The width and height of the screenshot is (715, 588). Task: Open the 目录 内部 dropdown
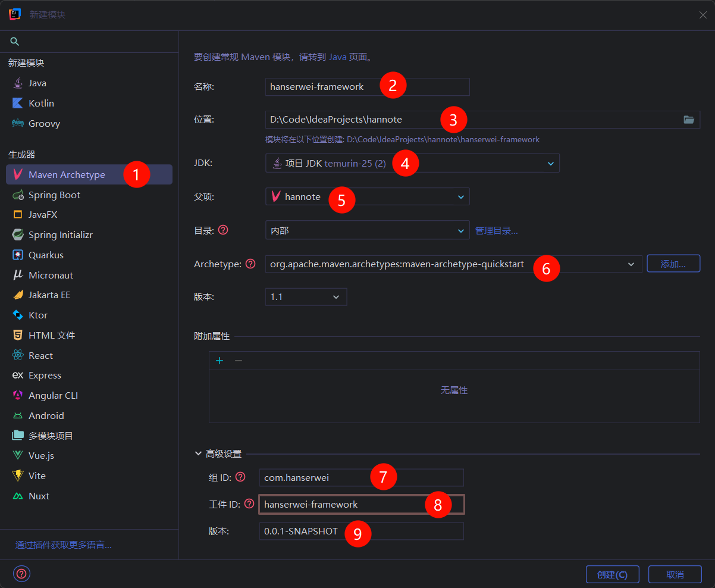460,230
